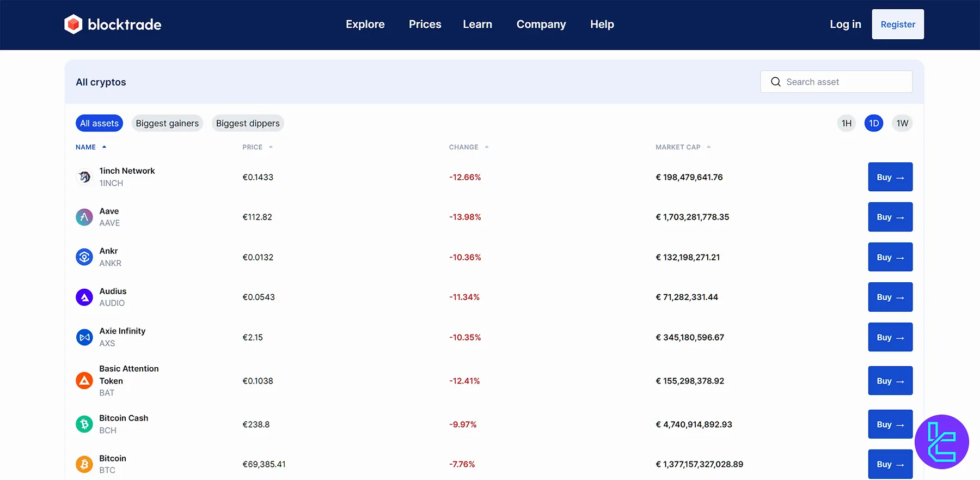The image size is (980, 480).
Task: Buy 1inch Network
Action: tap(890, 177)
